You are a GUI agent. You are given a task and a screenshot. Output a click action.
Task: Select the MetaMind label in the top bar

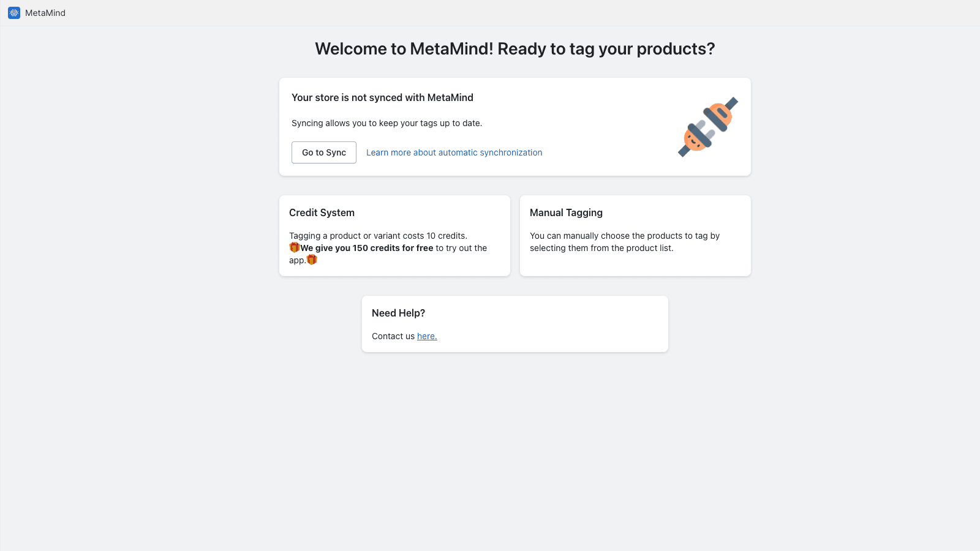pyautogui.click(x=45, y=12)
